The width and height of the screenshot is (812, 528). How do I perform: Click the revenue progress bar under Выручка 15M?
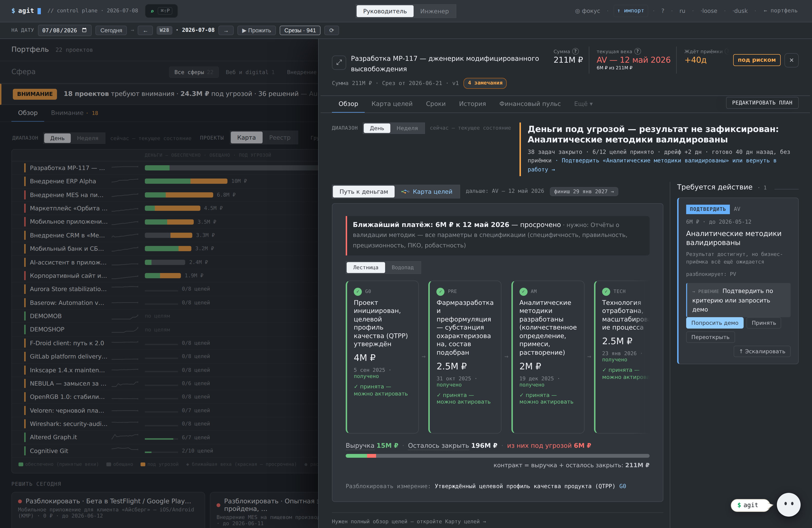[497, 456]
